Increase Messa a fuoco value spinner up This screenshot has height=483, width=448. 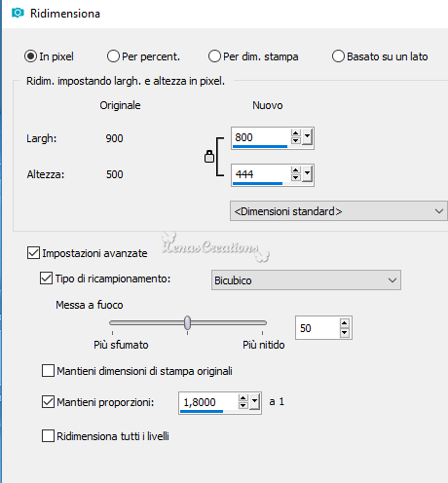[x=345, y=323]
